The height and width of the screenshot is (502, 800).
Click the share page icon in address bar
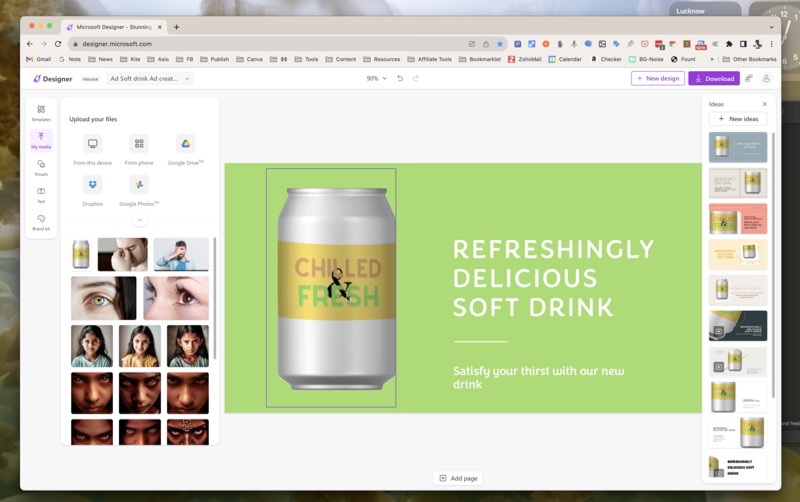tap(486, 44)
